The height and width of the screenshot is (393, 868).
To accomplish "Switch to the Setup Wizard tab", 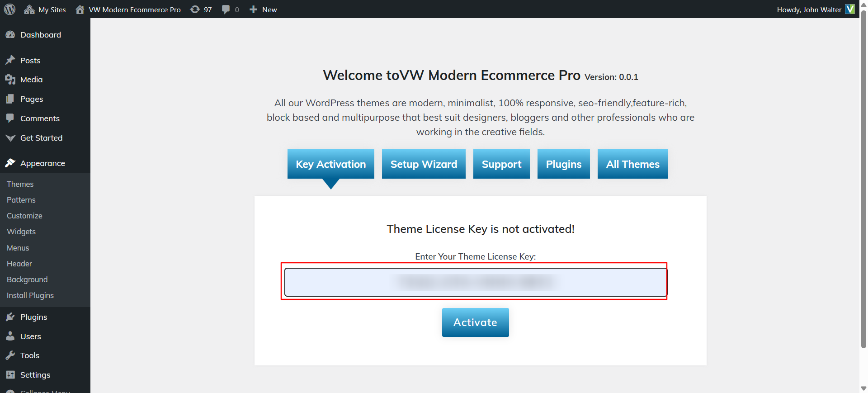I will tap(424, 164).
